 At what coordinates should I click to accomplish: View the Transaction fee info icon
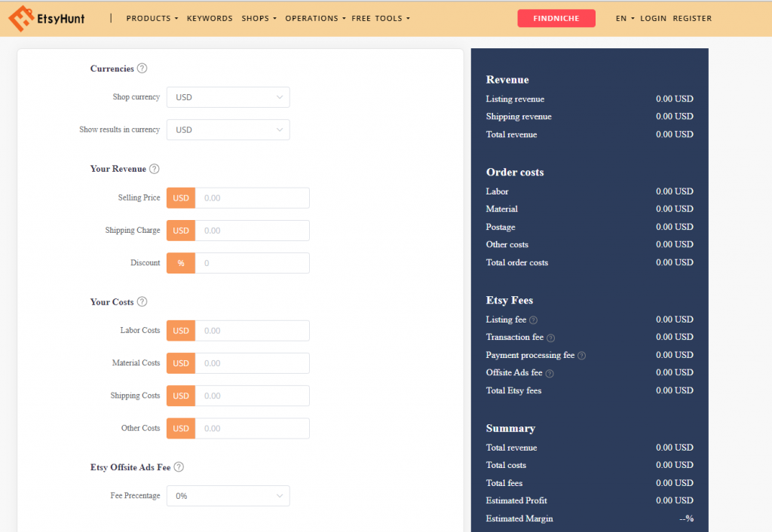[551, 338]
